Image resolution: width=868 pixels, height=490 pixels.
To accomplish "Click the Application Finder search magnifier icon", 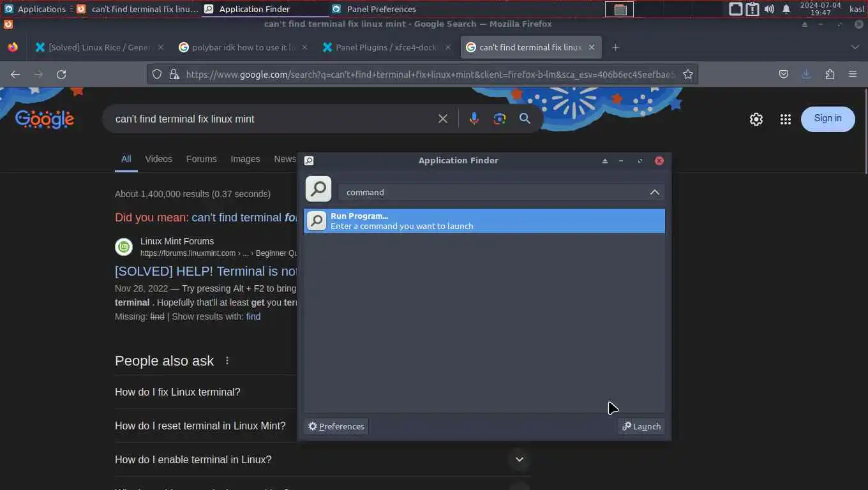I will [318, 189].
